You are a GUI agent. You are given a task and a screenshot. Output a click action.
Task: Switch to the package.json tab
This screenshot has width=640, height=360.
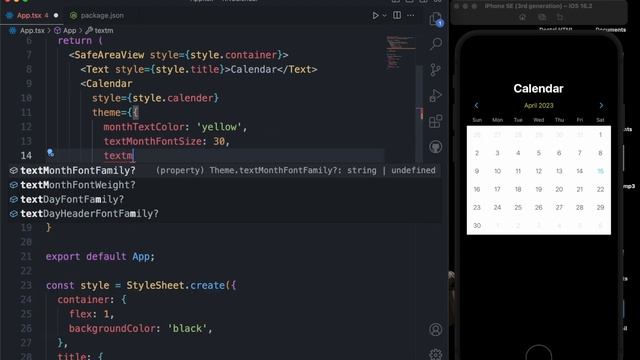97,16
